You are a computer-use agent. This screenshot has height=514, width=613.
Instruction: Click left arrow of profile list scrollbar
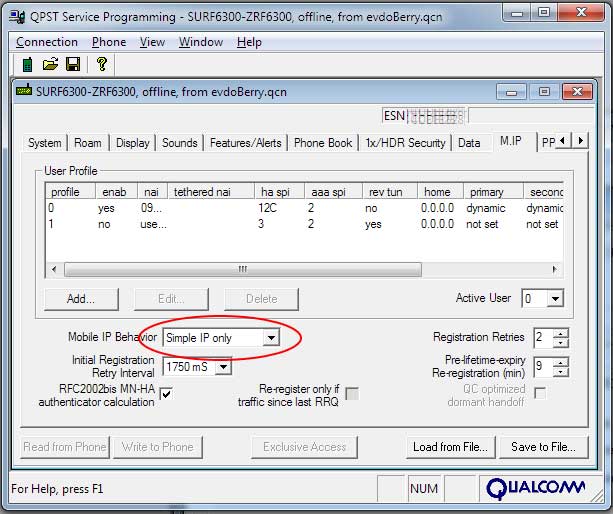(54, 269)
